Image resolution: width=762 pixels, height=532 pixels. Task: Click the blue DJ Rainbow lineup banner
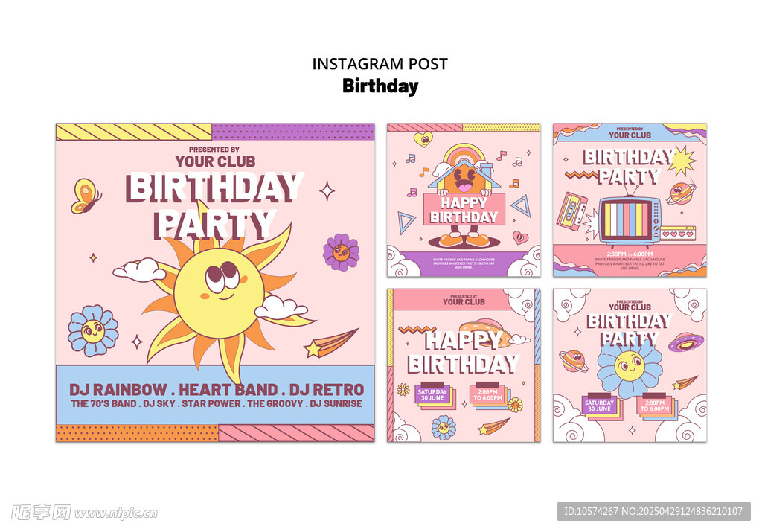pyautogui.click(x=215, y=395)
